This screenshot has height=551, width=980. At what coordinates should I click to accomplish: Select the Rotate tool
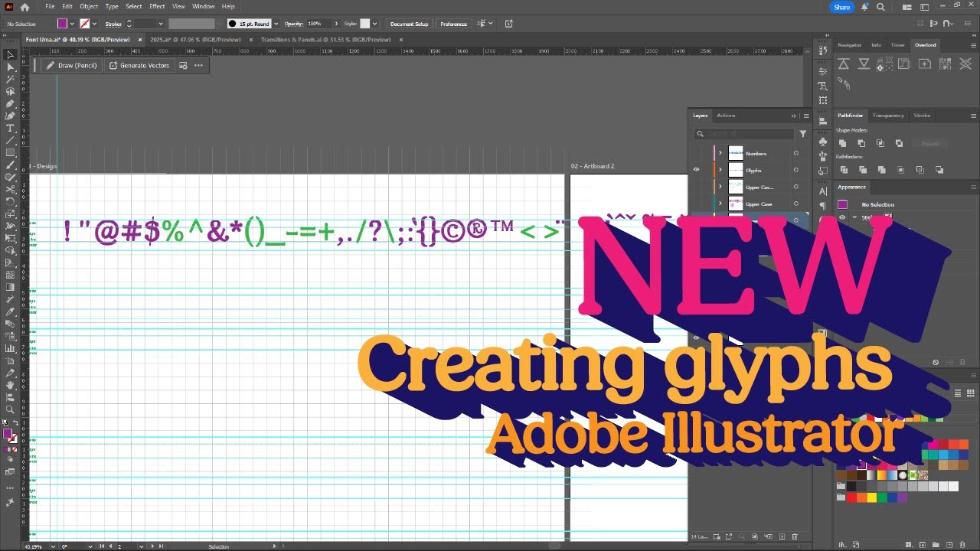pos(10,202)
